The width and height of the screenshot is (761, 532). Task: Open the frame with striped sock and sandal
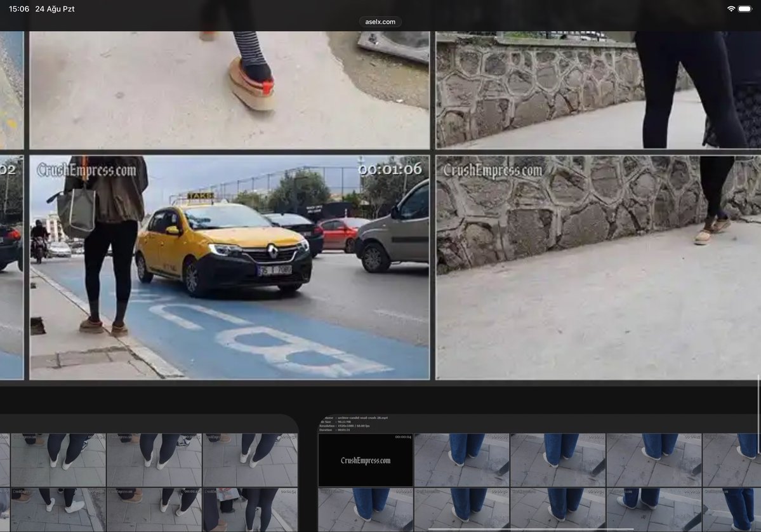(230, 90)
